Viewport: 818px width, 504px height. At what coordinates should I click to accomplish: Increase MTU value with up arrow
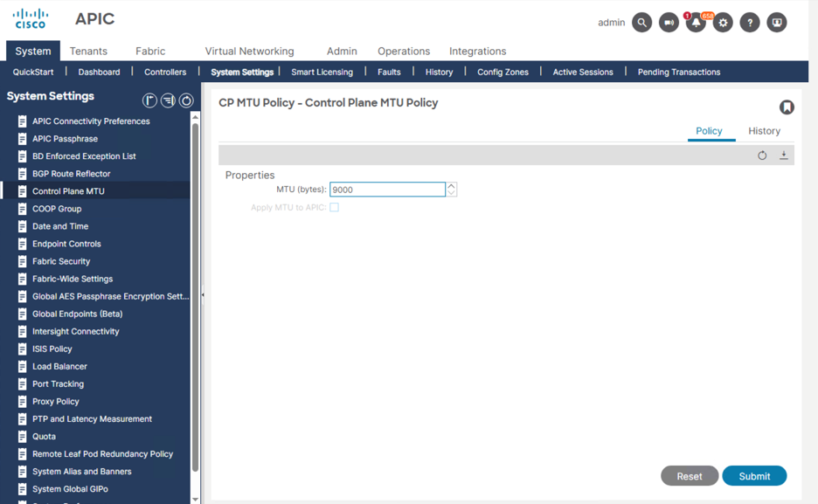pos(451,186)
